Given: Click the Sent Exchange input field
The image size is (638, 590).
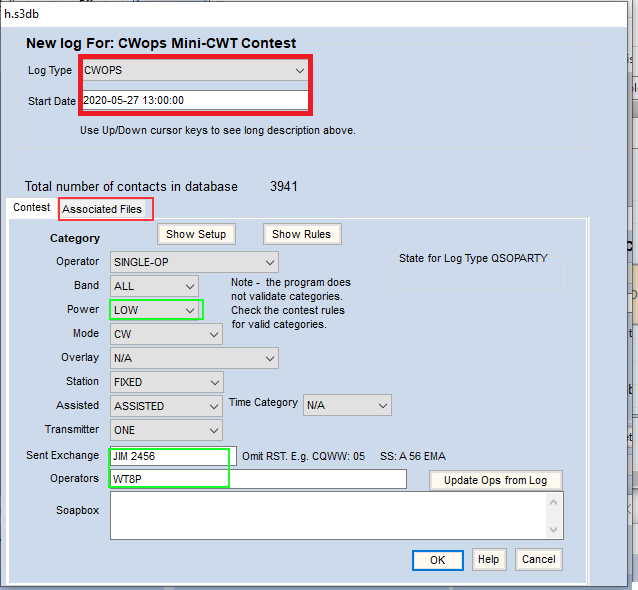Looking at the screenshot, I should pyautogui.click(x=172, y=456).
